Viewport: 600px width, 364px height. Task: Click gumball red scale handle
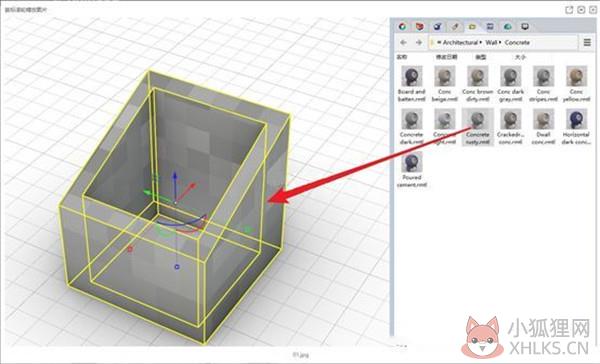pos(130,249)
